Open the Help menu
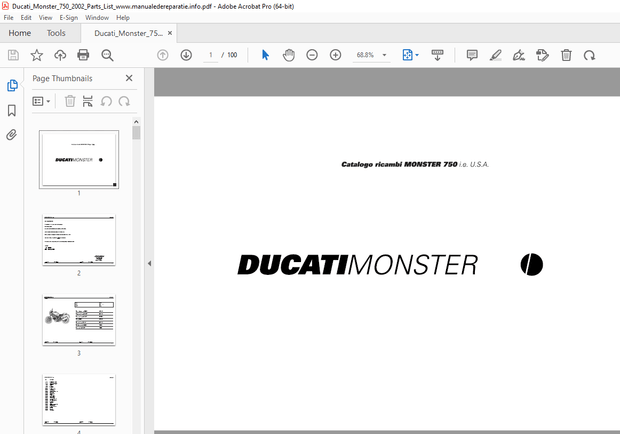The height and width of the screenshot is (434, 620). 123,17
